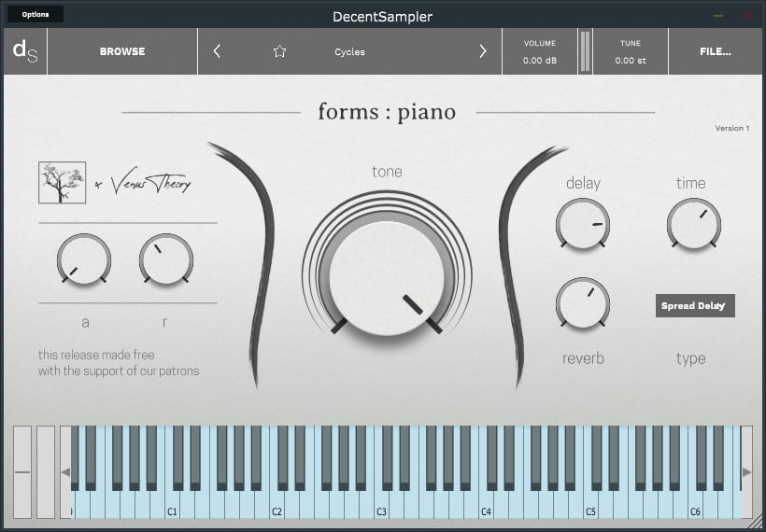Click the DecentSampler dS logo icon
The width and height of the screenshot is (766, 532).
click(x=24, y=51)
